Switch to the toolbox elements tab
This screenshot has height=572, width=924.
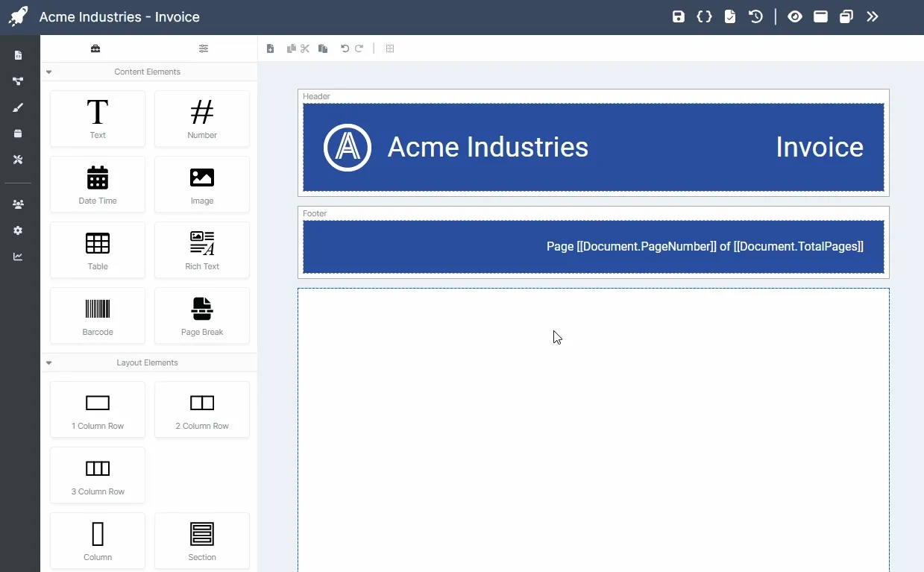coord(95,48)
